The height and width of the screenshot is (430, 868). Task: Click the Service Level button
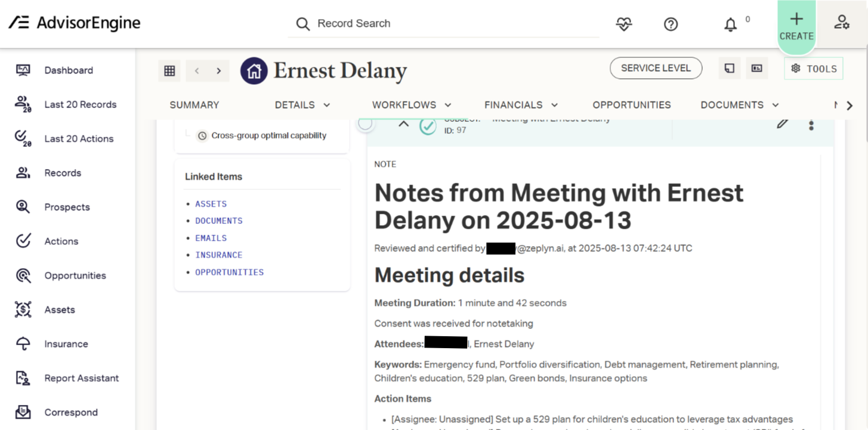(x=656, y=68)
